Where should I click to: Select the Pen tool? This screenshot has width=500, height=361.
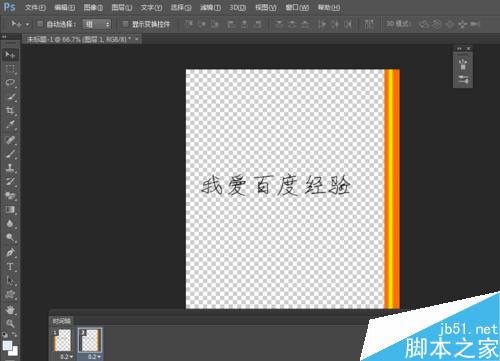10,252
